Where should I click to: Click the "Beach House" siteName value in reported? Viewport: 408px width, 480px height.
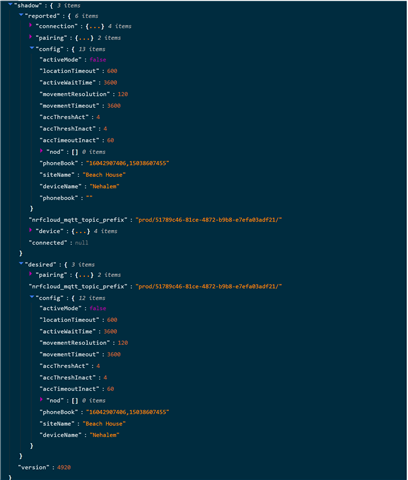[104, 175]
